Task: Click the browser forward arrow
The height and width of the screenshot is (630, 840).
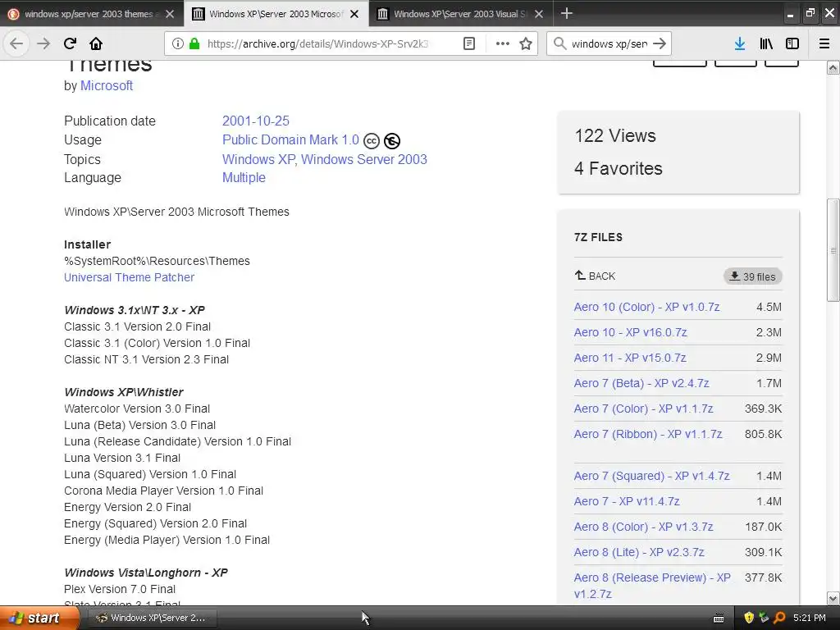Action: coord(43,44)
